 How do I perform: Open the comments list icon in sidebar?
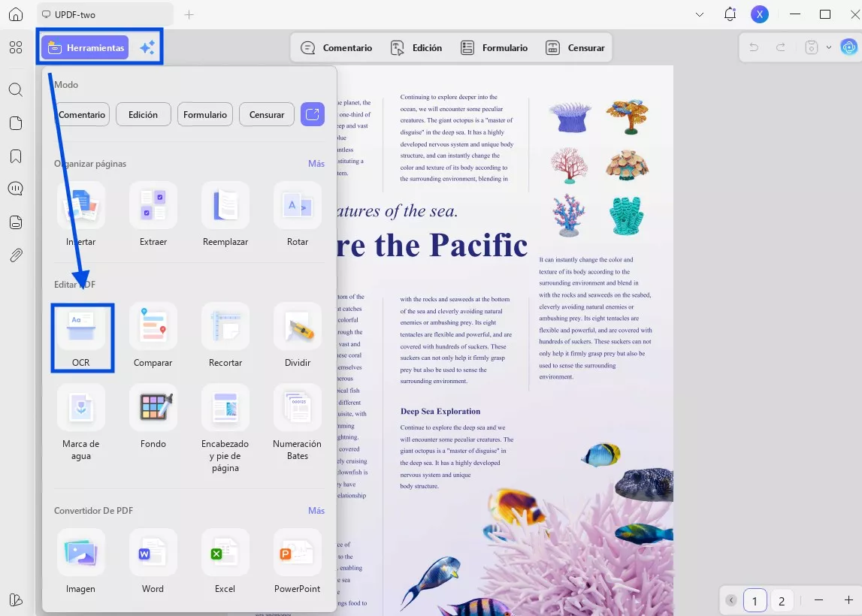pyautogui.click(x=16, y=189)
